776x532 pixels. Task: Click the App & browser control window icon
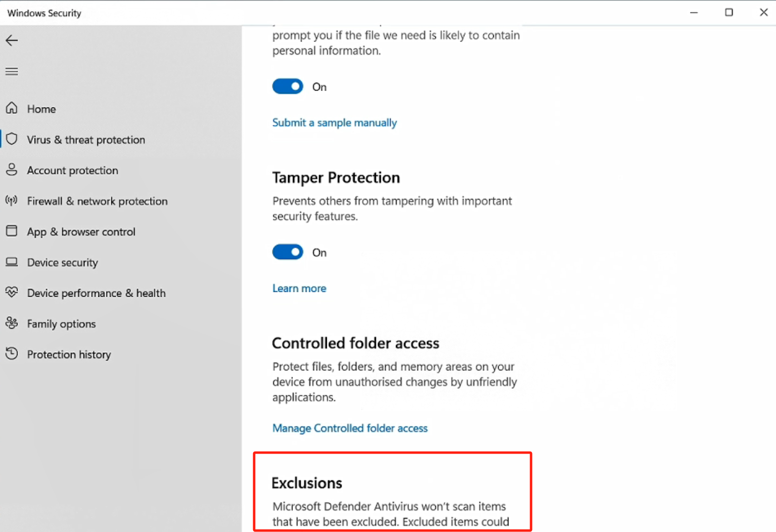(x=12, y=231)
